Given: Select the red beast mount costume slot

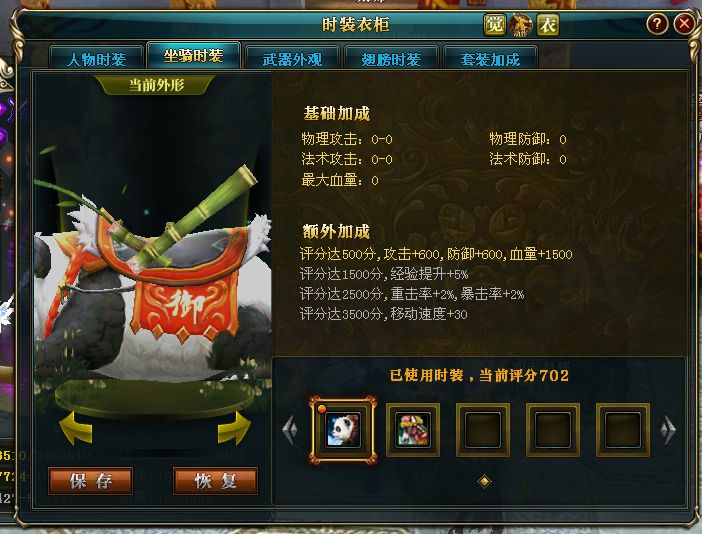Looking at the screenshot, I should [413, 430].
